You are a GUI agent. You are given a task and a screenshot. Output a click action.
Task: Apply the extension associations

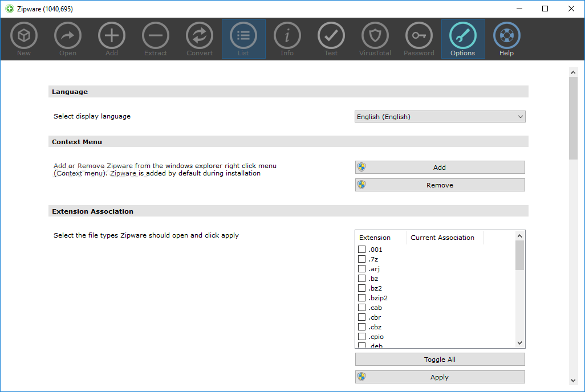click(x=440, y=377)
